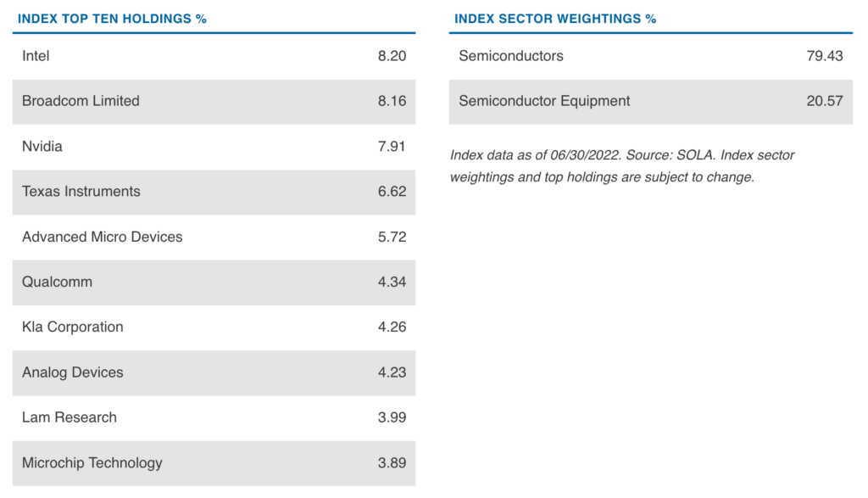Select the Advanced Micro Devices name
Screen dimensions: 868x498
tap(102, 237)
